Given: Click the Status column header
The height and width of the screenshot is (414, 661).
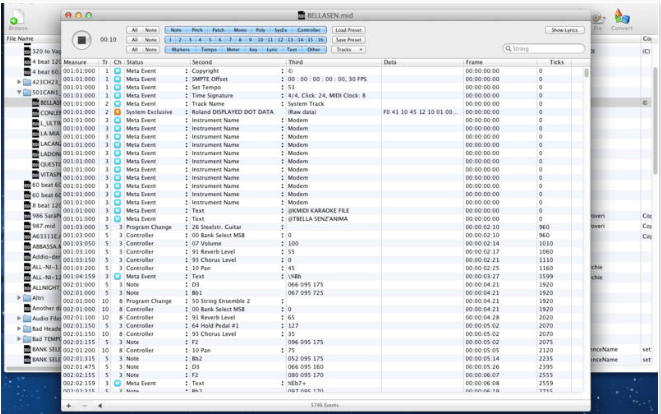Looking at the screenshot, I should click(157, 62).
